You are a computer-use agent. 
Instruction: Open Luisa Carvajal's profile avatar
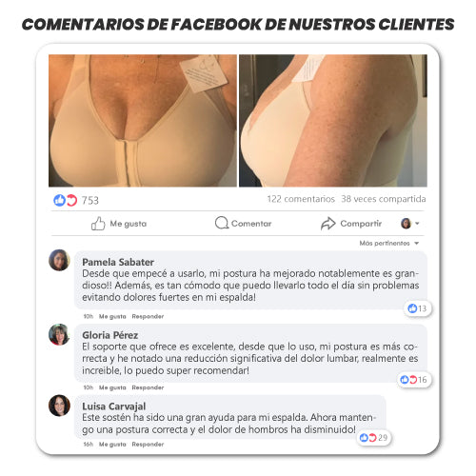coord(59,406)
